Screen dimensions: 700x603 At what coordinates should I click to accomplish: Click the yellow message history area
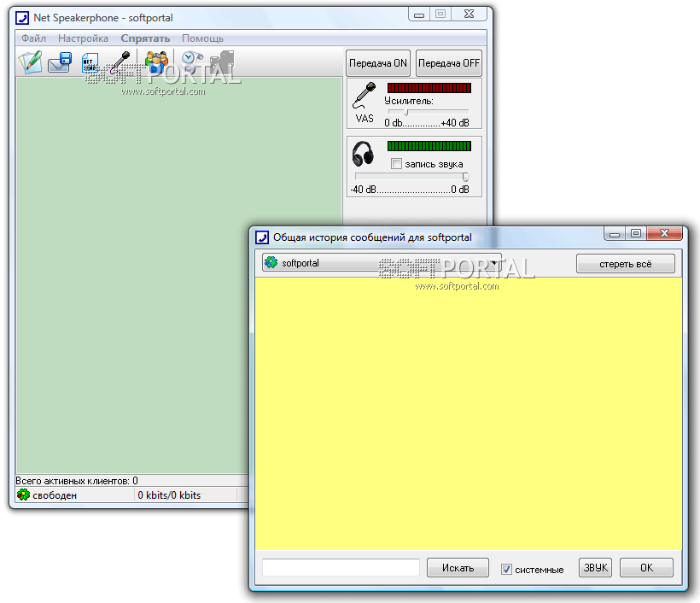point(469,413)
